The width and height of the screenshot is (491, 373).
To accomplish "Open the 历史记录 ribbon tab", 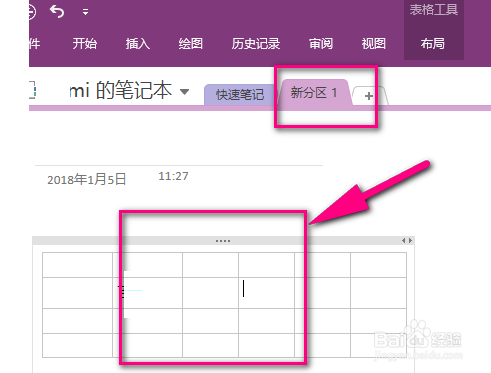I will 256,44.
